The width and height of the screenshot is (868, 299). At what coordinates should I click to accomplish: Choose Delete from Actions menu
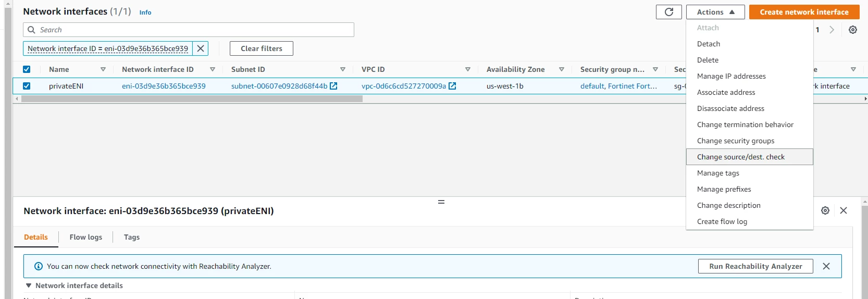click(750, 60)
